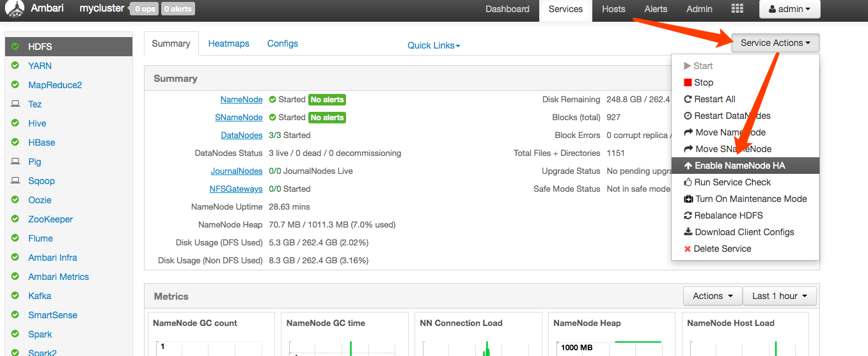This screenshot has height=356, width=868.
Task: Select Enable NameNode HA menu item
Action: 745,166
